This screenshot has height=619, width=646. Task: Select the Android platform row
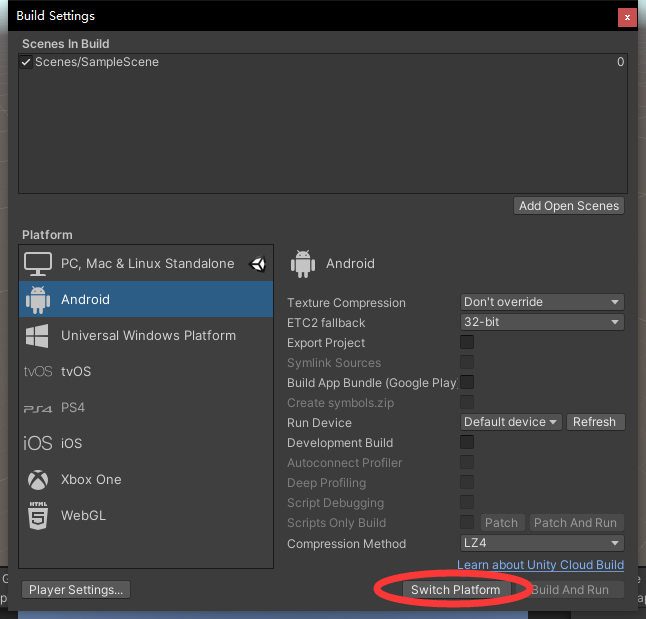[146, 299]
